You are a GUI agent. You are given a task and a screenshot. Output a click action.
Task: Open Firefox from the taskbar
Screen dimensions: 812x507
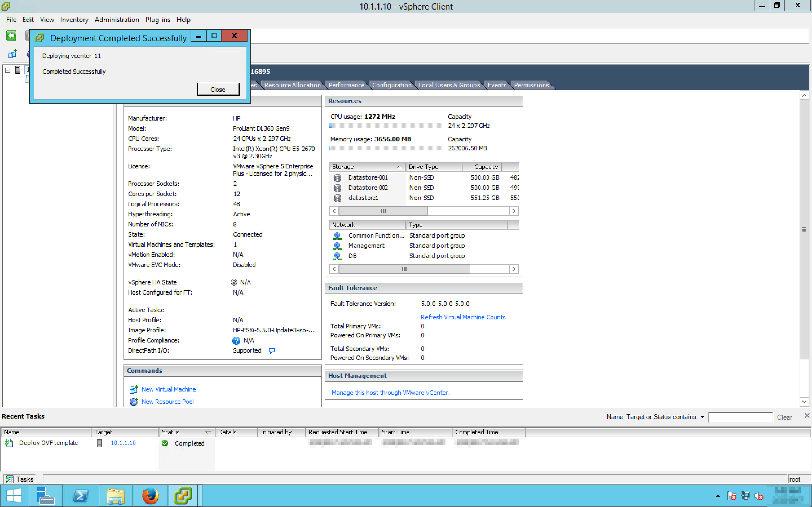click(150, 496)
